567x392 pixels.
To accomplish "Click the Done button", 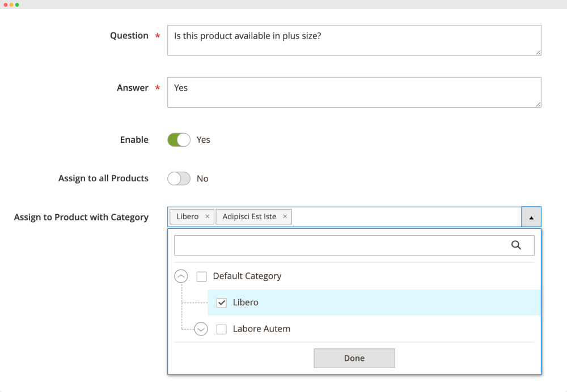I will (354, 358).
